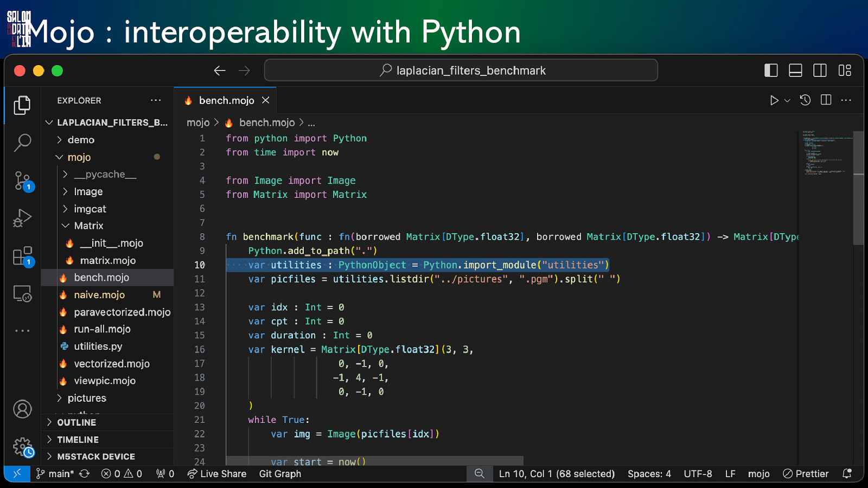Toggle the secondary side bar layout
The height and width of the screenshot is (488, 868).
tap(820, 70)
